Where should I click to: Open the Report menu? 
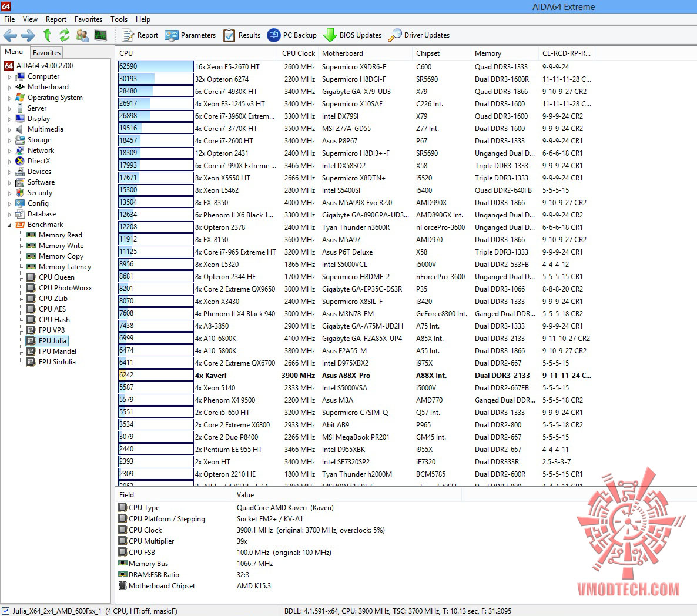point(56,19)
